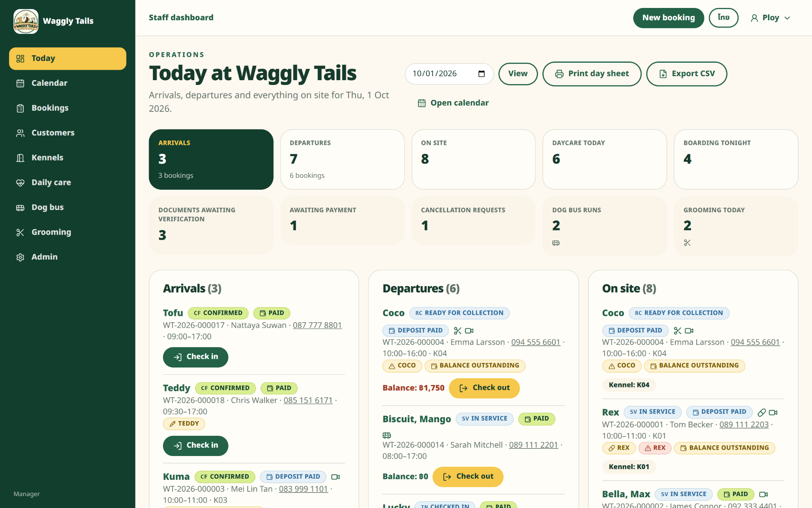This screenshot has width=812, height=508.
Task: Open Rex booking name link
Action: point(610,412)
